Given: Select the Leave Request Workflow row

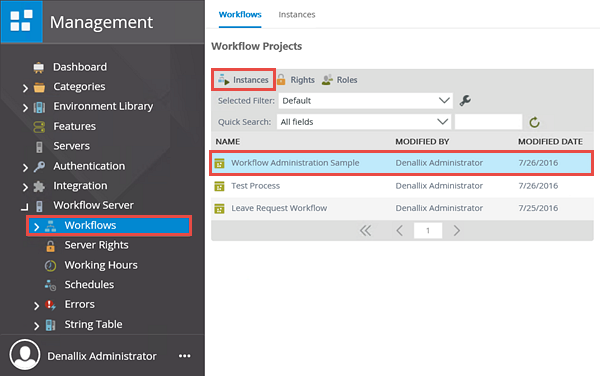Looking at the screenshot, I should [x=402, y=208].
